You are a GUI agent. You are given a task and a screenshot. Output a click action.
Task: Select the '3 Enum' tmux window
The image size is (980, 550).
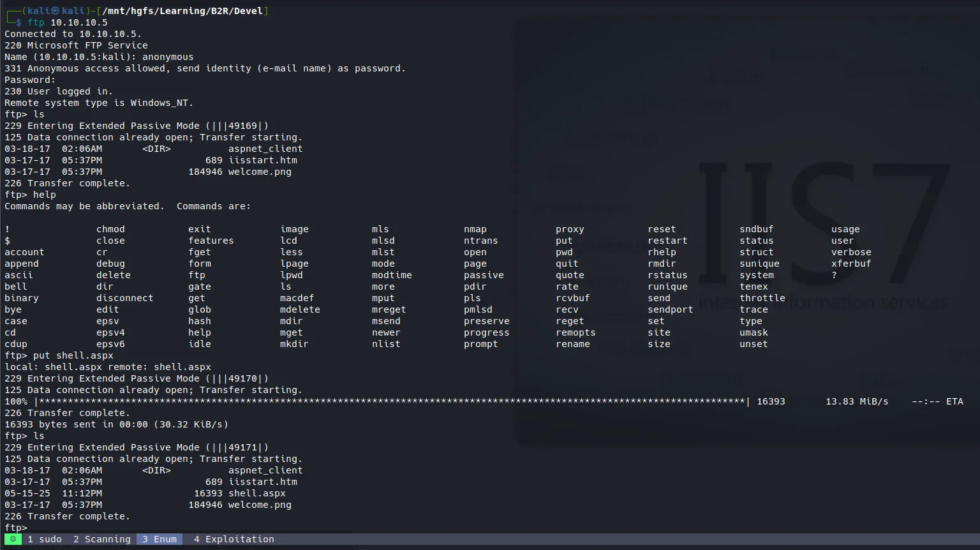pyautogui.click(x=160, y=539)
